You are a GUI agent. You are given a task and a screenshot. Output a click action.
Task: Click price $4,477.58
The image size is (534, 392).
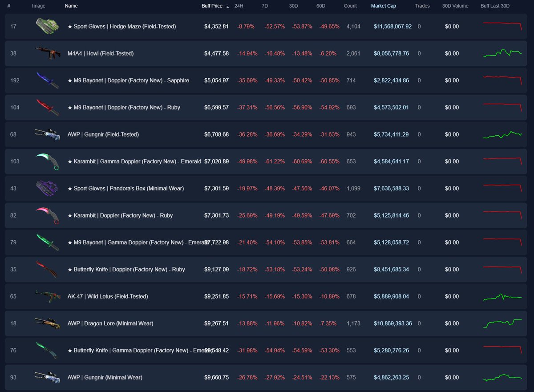tap(216, 53)
